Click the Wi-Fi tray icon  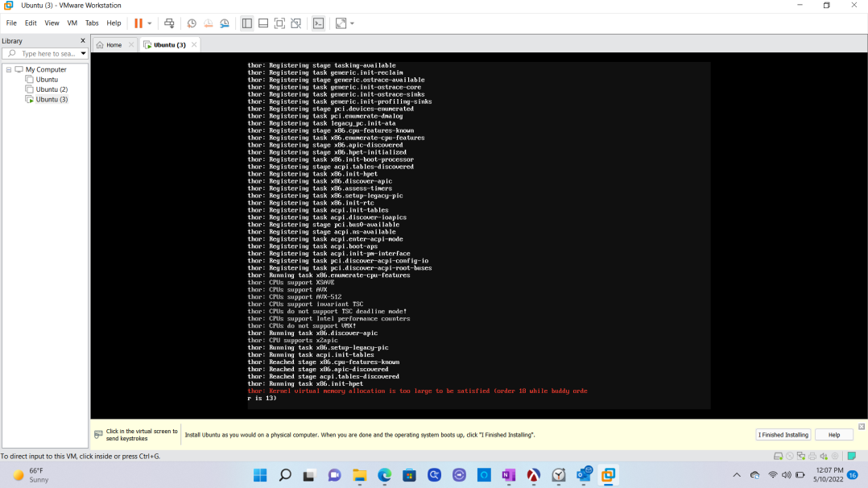pyautogui.click(x=773, y=475)
